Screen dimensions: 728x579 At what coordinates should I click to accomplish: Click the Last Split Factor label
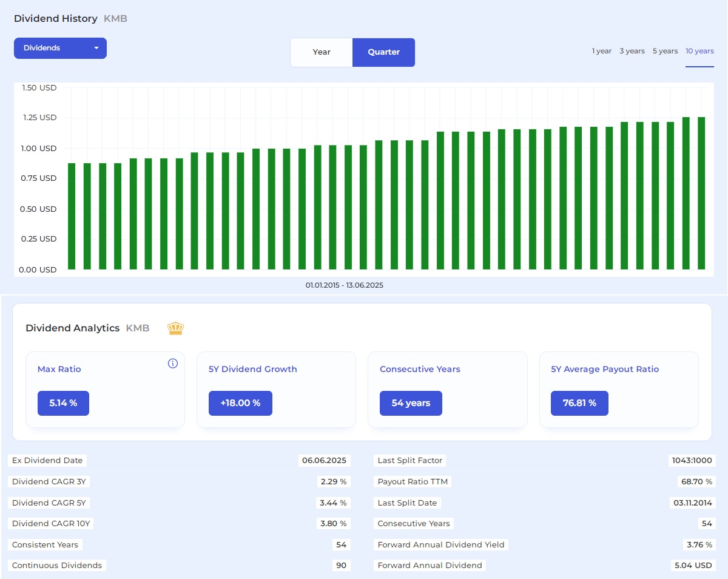[x=410, y=461]
